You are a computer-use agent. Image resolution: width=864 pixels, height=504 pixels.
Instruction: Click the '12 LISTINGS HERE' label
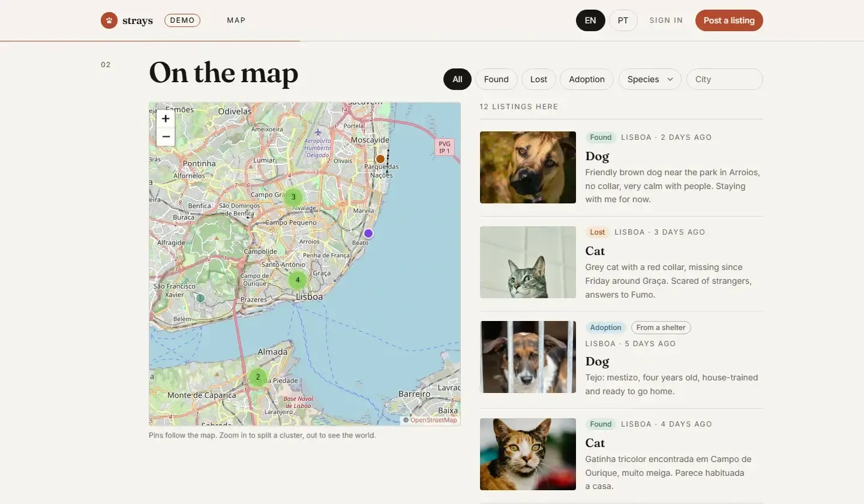(519, 107)
